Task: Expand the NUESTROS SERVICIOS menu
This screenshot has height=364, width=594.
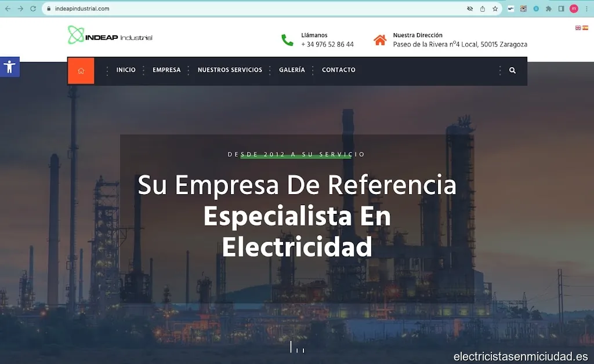Action: [x=230, y=70]
